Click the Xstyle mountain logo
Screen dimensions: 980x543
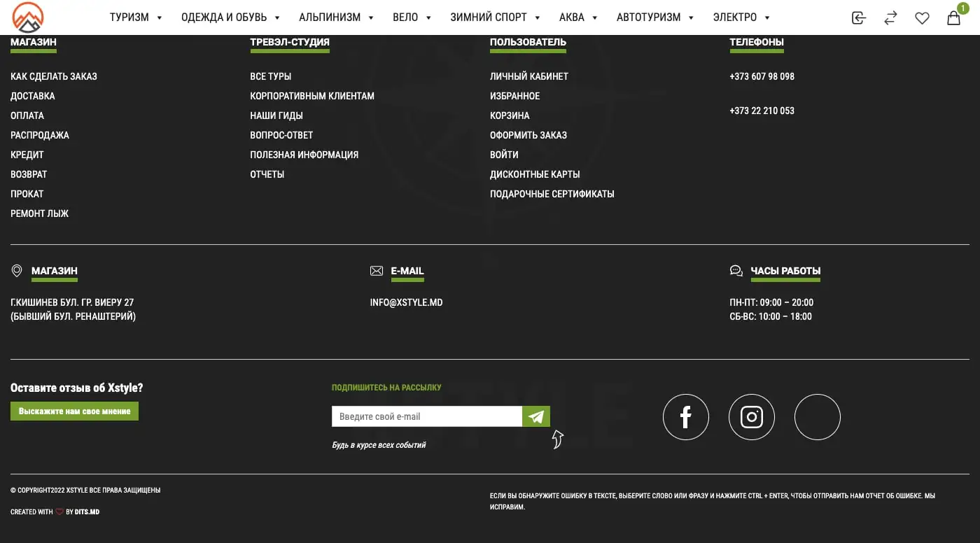(28, 17)
